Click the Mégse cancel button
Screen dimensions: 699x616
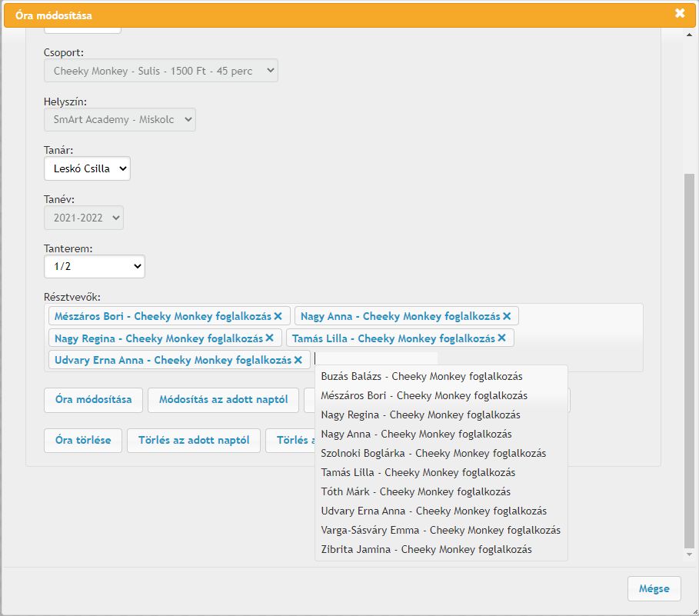(x=654, y=589)
